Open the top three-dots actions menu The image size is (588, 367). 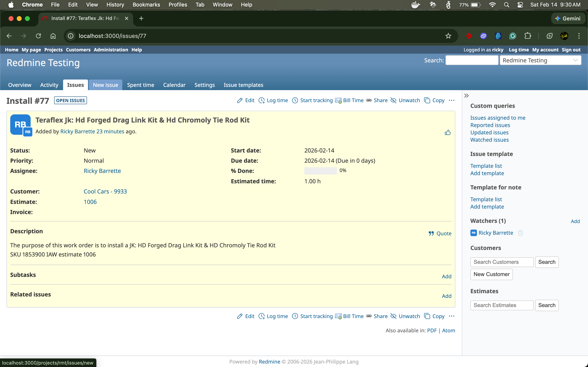click(x=451, y=100)
